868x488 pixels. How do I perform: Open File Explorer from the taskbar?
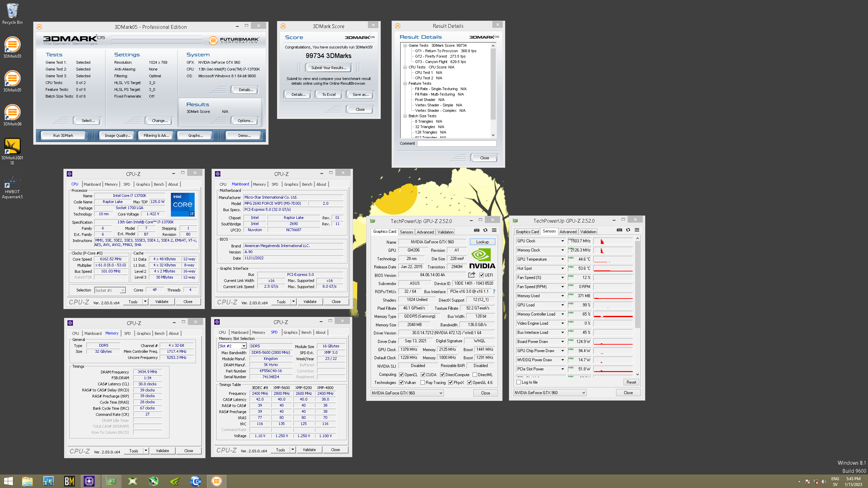pyautogui.click(x=27, y=481)
